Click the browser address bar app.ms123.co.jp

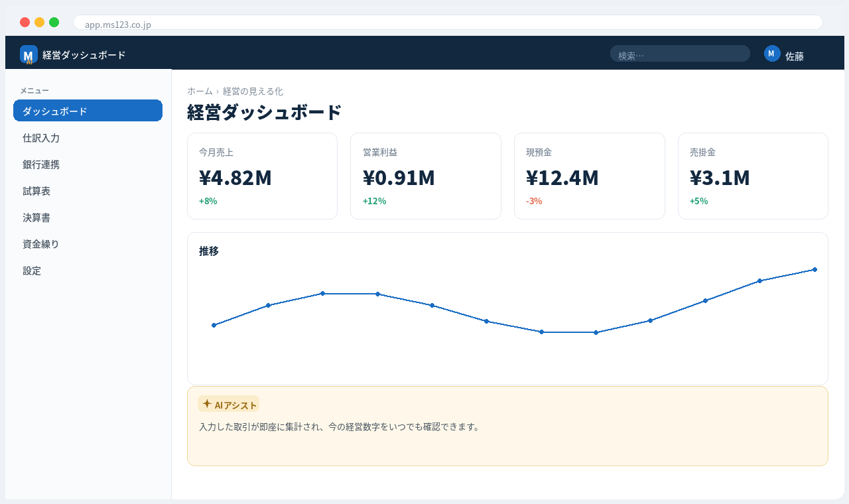pyautogui.click(x=448, y=23)
